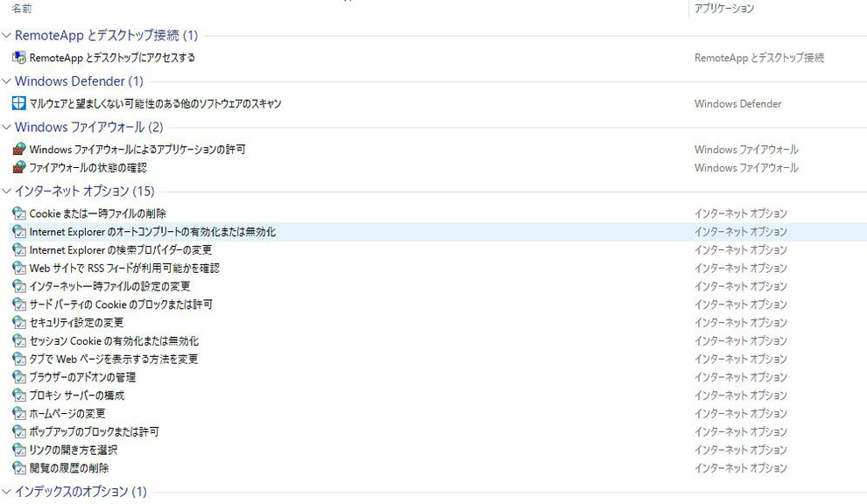This screenshot has width=867, height=504.
Task: Click the RemoteApp とデスクトップにアクセスする icon
Action: [x=18, y=58]
